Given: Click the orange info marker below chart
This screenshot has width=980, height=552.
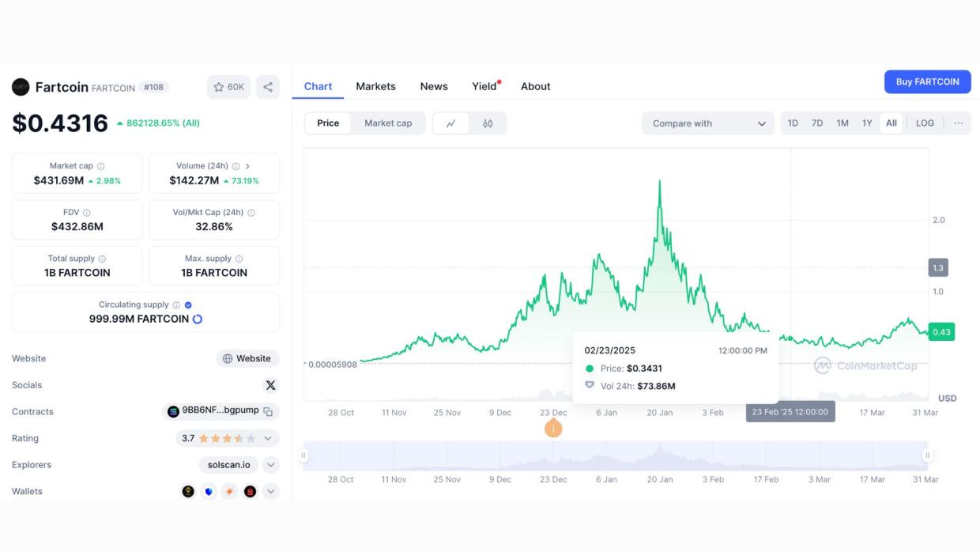Looking at the screenshot, I should pyautogui.click(x=554, y=429).
